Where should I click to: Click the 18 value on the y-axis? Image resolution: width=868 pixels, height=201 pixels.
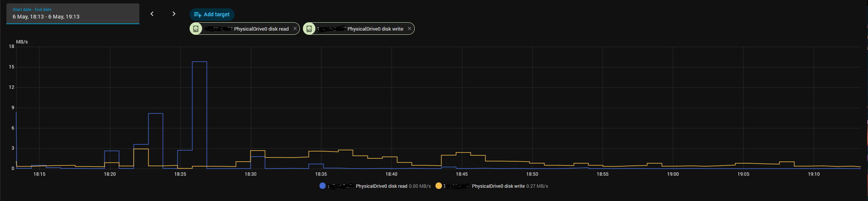pos(12,46)
